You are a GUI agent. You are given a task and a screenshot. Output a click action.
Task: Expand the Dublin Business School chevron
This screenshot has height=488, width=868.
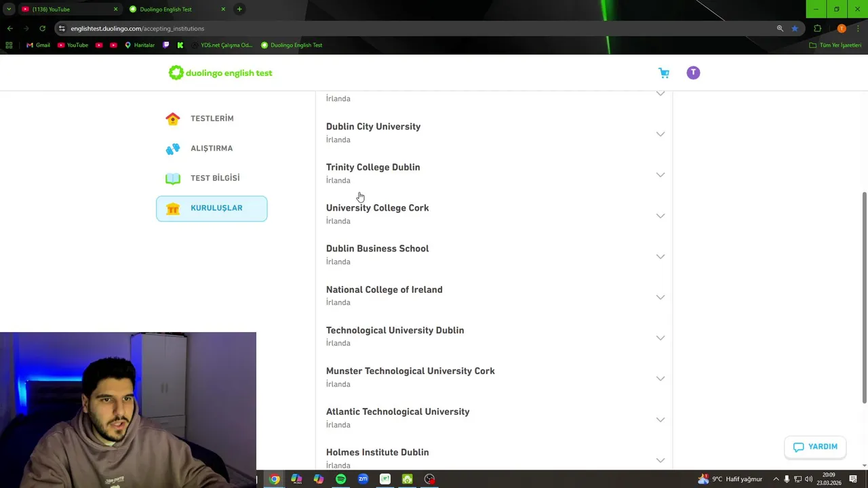(x=660, y=256)
